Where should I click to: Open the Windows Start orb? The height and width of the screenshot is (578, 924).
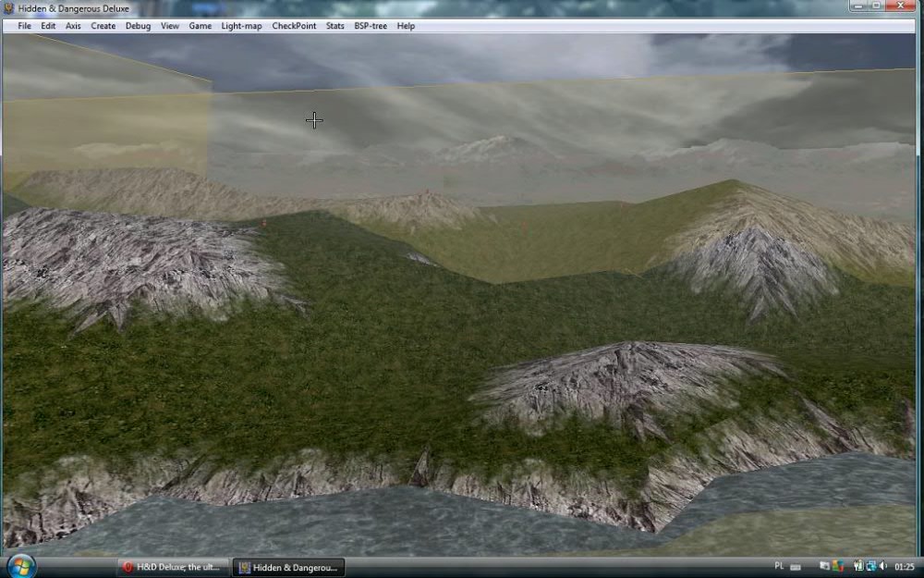(21, 566)
